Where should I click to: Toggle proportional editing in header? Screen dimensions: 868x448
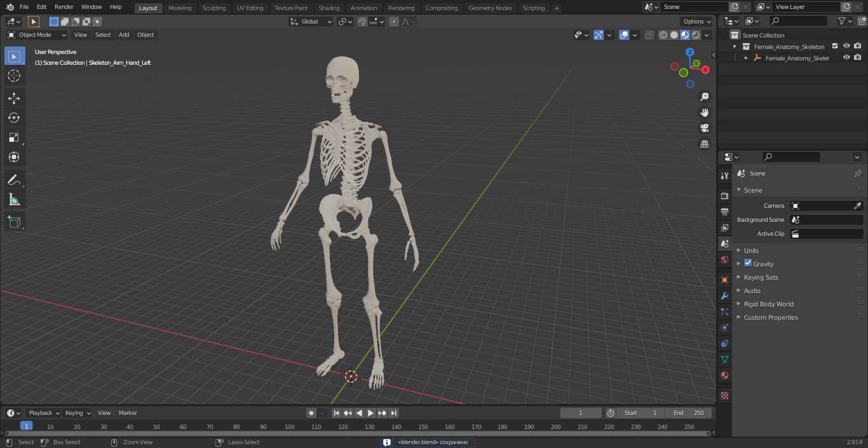[394, 22]
